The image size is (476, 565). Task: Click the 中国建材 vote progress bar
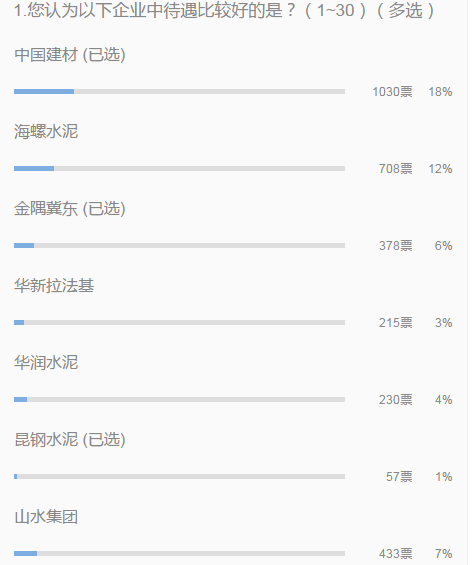tap(179, 92)
